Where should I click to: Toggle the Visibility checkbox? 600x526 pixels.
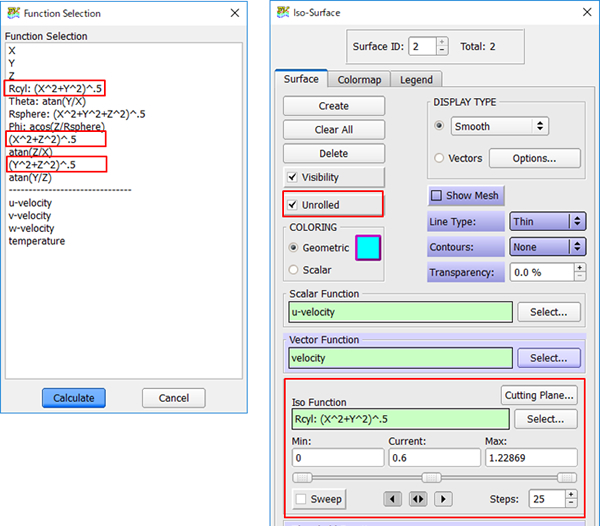click(294, 178)
